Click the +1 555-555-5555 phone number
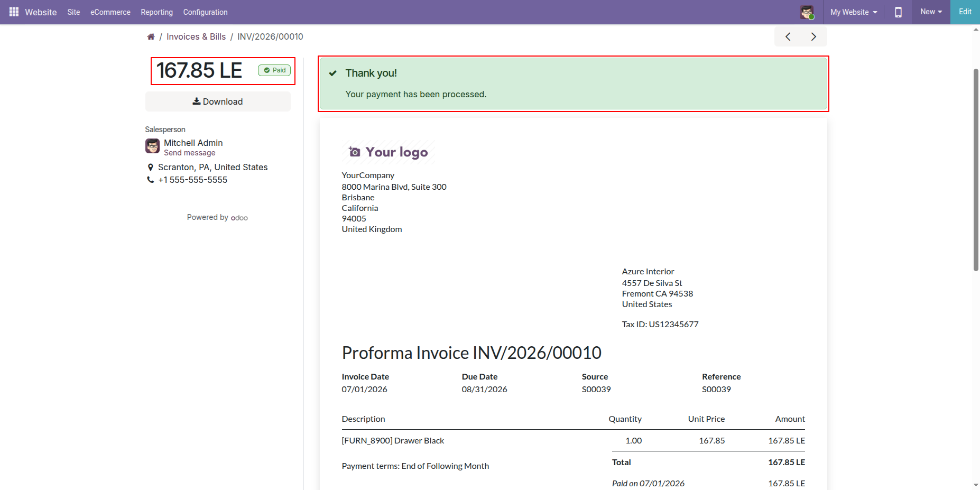 pyautogui.click(x=193, y=180)
